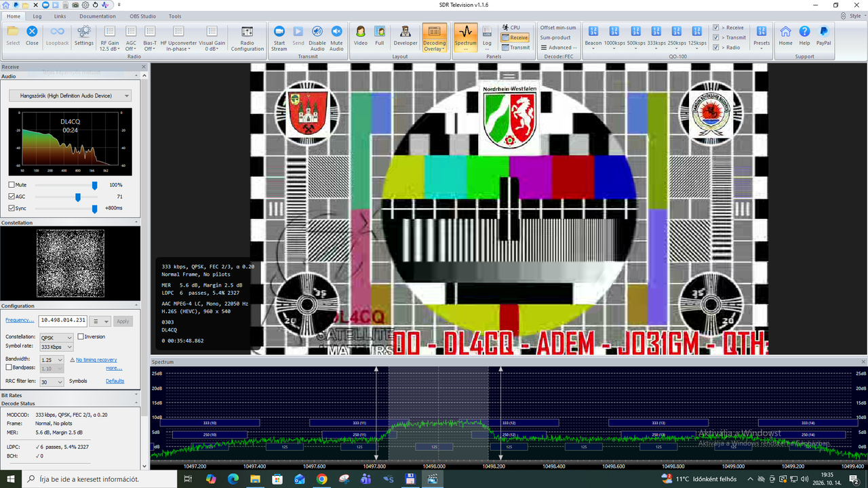The width and height of the screenshot is (868, 488).
Task: Toggle the Spectrum panel button
Action: 465,37
